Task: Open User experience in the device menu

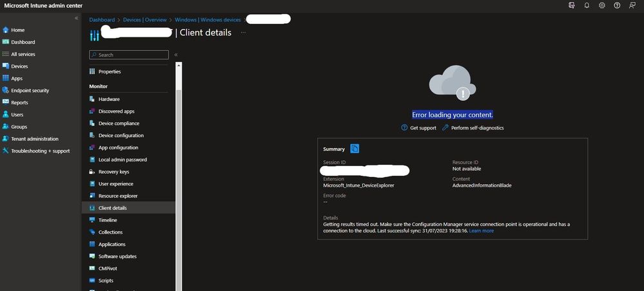Action: 116,184
